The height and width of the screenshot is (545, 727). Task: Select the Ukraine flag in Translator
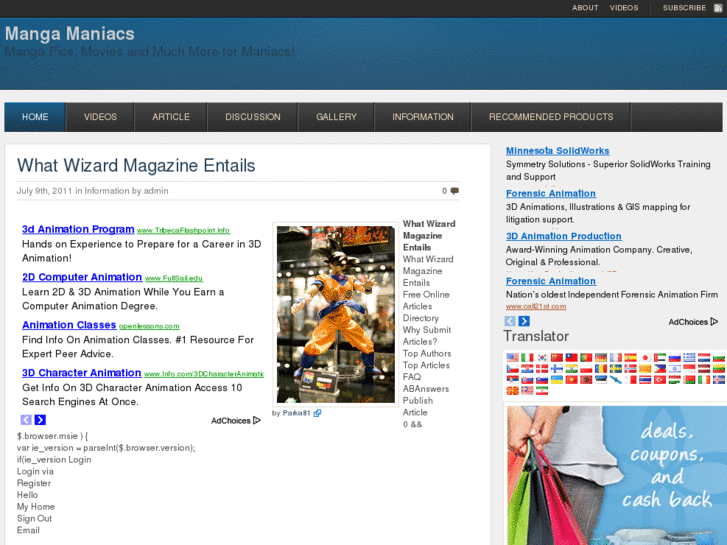point(557,379)
